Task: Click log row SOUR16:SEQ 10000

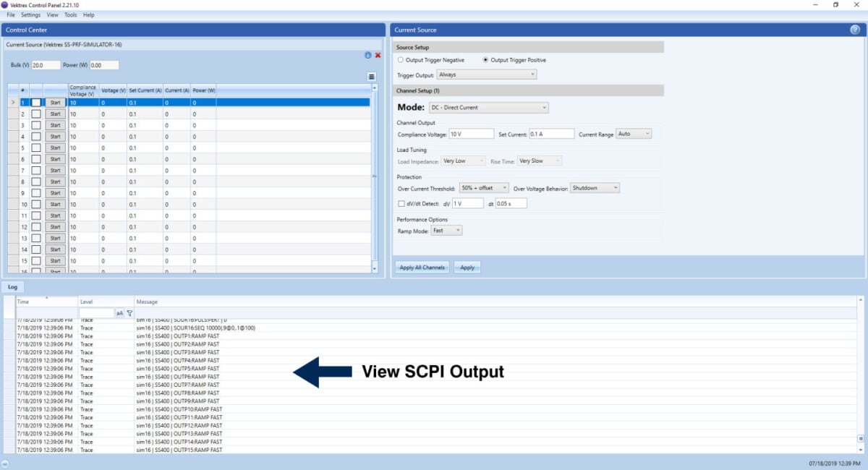Action: 436,328
